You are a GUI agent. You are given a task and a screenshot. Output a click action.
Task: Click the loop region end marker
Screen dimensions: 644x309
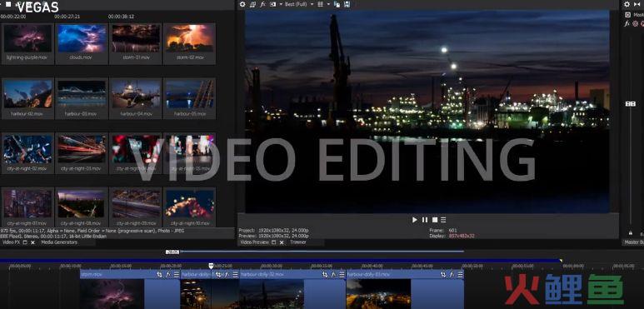coord(560,261)
